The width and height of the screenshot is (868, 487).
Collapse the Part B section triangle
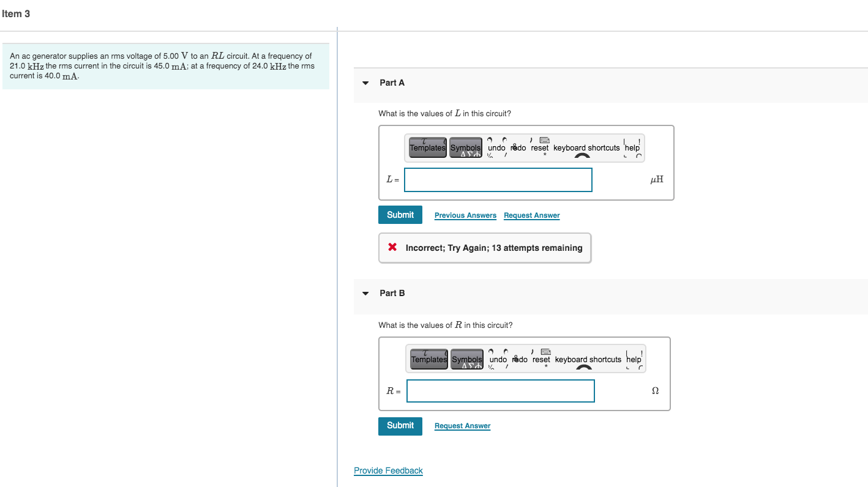point(365,294)
